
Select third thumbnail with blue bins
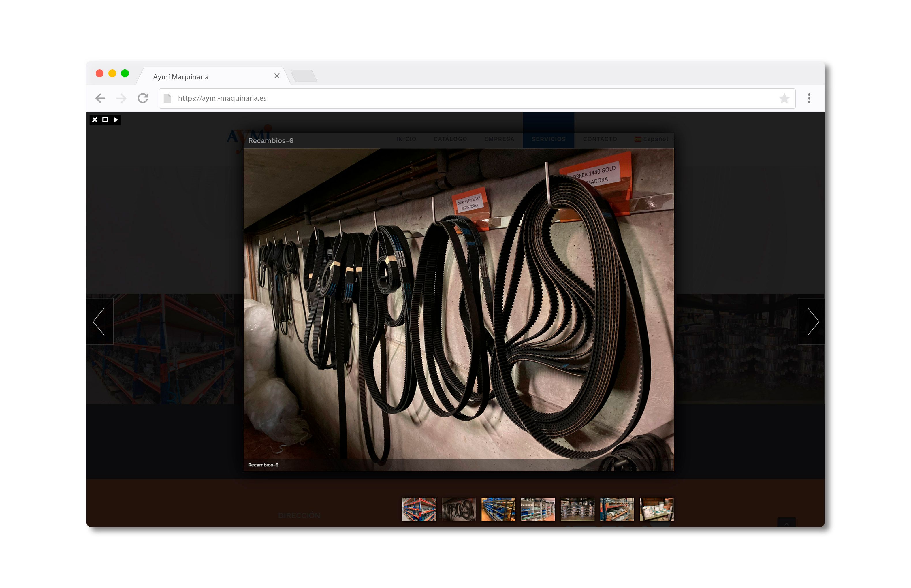[498, 509]
